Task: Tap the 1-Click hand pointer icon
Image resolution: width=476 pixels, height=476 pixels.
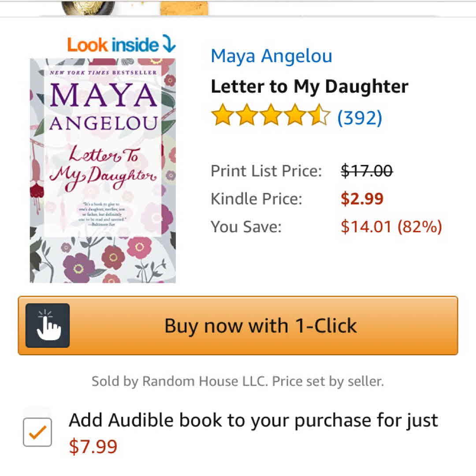Action: [48, 325]
